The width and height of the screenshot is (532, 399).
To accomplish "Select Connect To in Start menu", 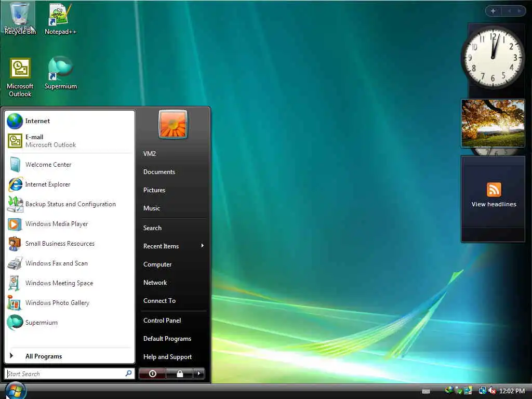I will tap(159, 301).
